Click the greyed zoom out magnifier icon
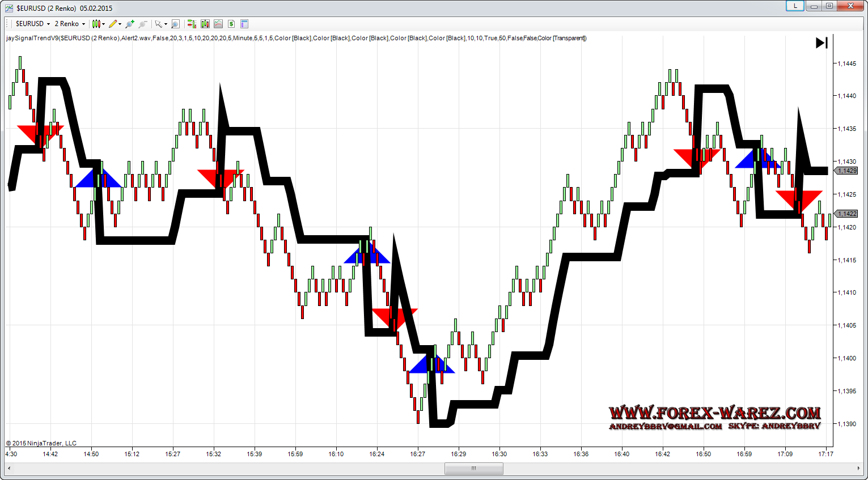This screenshot has height=480, width=868. pos(143,24)
